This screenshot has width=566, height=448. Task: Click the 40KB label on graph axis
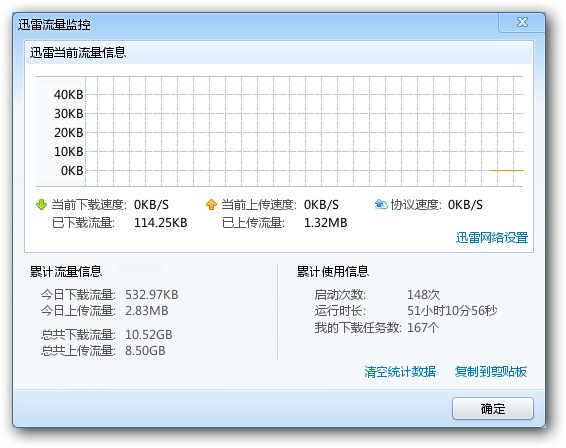[69, 95]
